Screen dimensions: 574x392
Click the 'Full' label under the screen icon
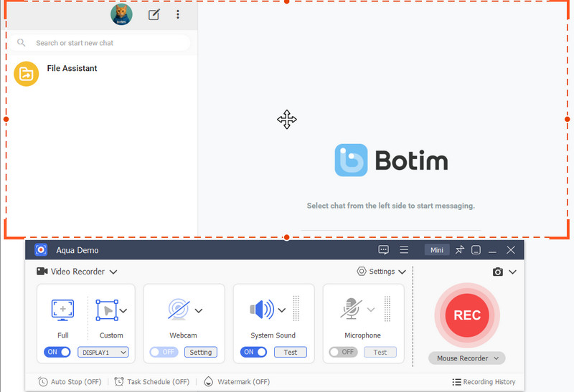pos(63,335)
